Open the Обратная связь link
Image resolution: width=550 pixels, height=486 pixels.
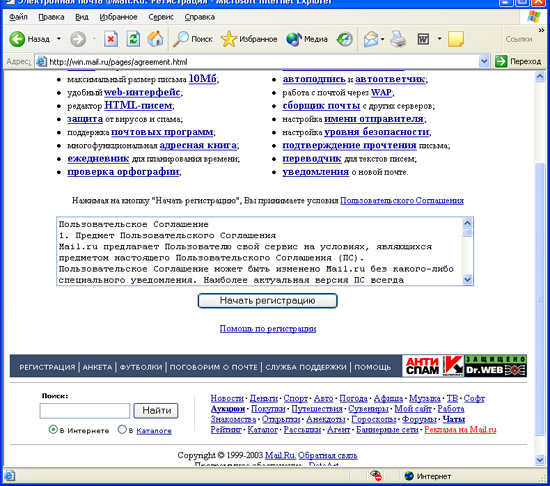coord(328,455)
